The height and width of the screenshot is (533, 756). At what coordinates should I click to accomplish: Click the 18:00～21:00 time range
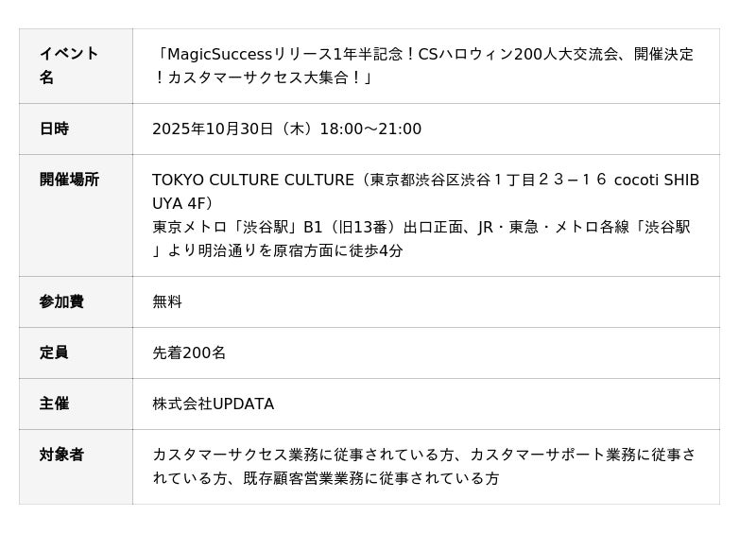click(370, 129)
